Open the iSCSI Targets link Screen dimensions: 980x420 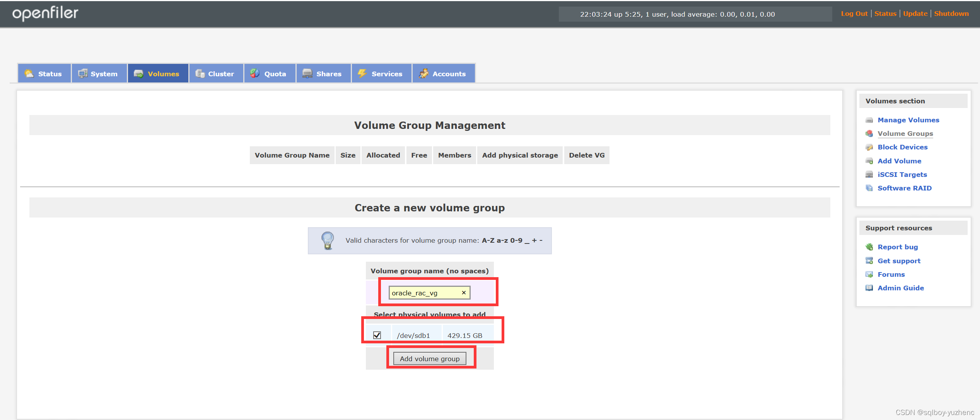click(x=902, y=175)
